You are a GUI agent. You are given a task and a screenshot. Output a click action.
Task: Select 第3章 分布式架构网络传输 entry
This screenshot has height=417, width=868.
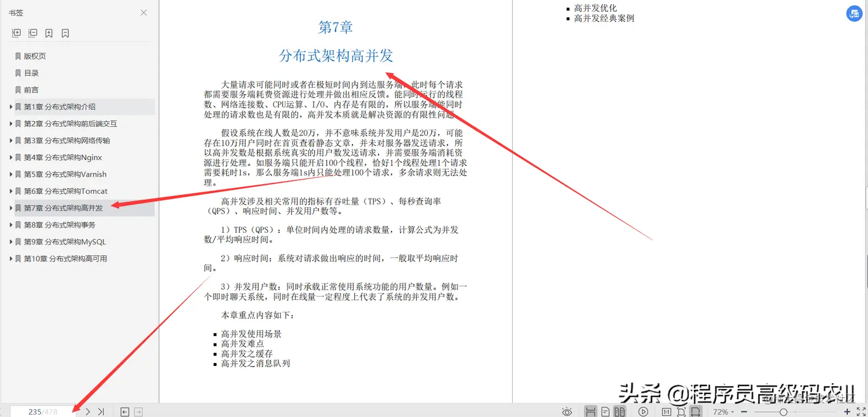tap(67, 141)
